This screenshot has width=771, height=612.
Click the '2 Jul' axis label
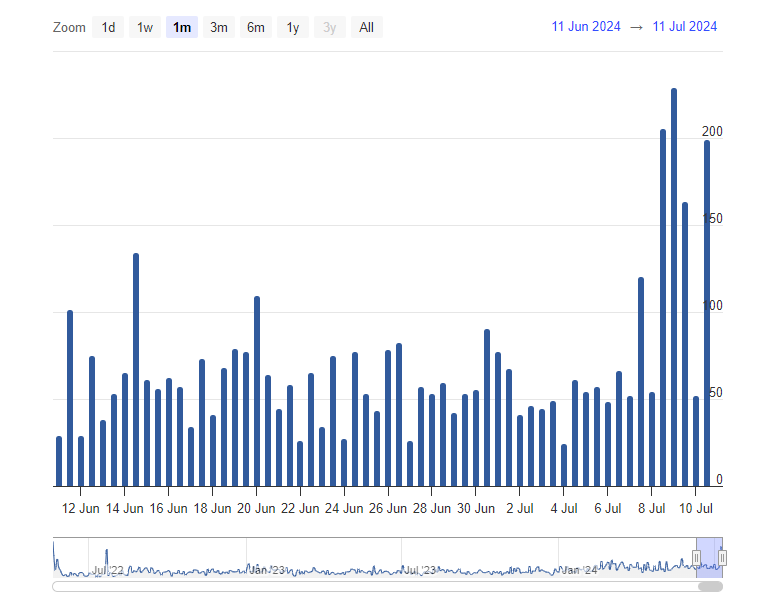click(520, 508)
